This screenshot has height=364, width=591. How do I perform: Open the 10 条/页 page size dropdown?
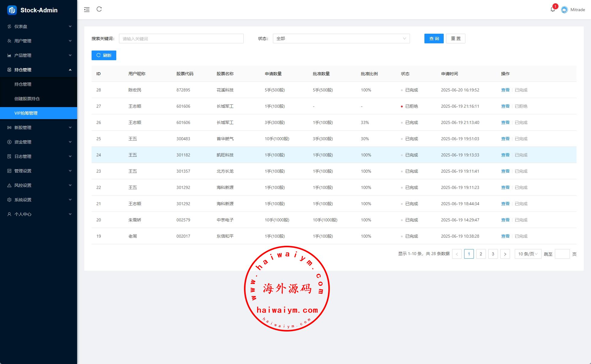click(528, 254)
